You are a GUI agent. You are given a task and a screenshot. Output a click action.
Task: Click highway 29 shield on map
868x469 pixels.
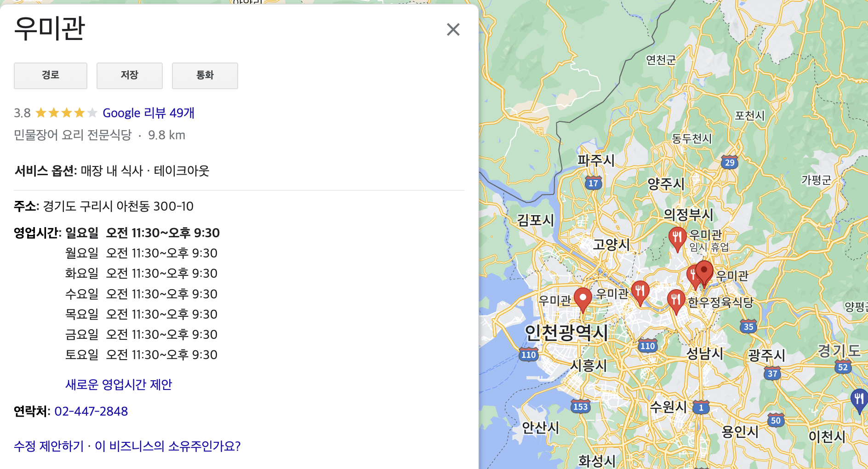click(730, 162)
